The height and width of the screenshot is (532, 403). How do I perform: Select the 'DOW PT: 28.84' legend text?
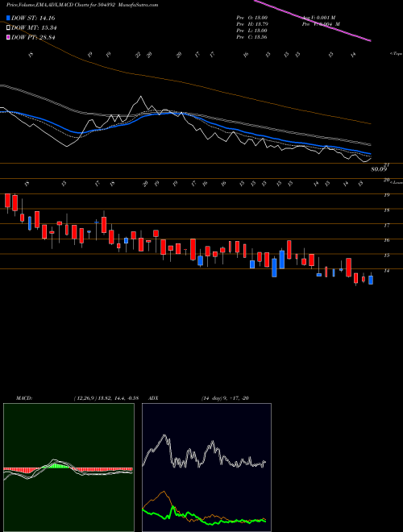33,38
